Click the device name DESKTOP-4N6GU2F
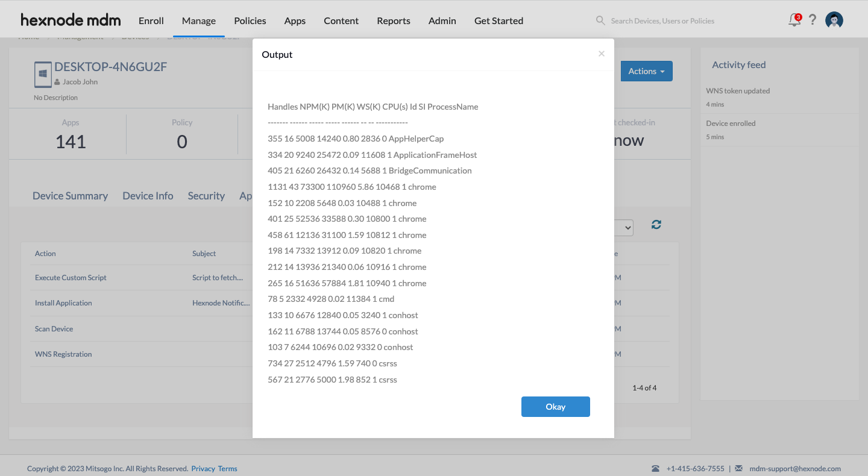The image size is (868, 476). [111, 67]
